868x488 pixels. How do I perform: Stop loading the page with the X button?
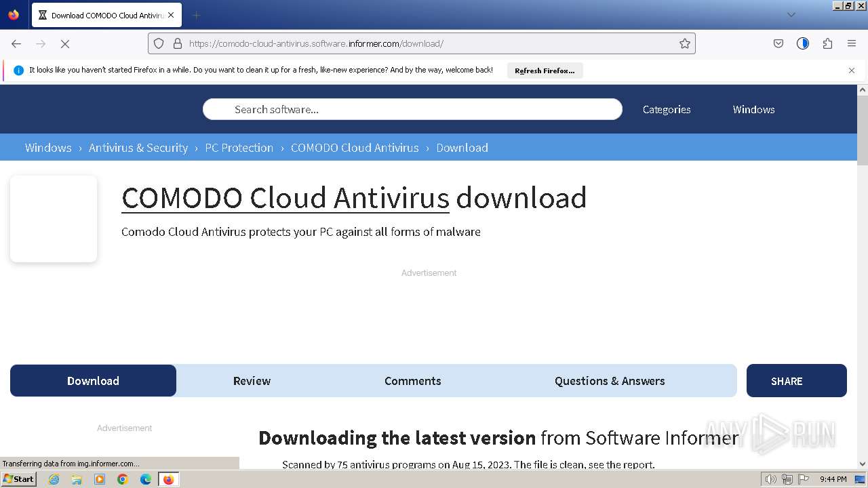pyautogui.click(x=65, y=43)
